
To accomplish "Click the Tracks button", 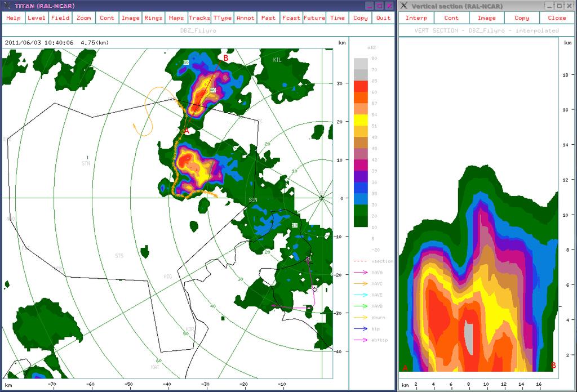I will pos(199,17).
